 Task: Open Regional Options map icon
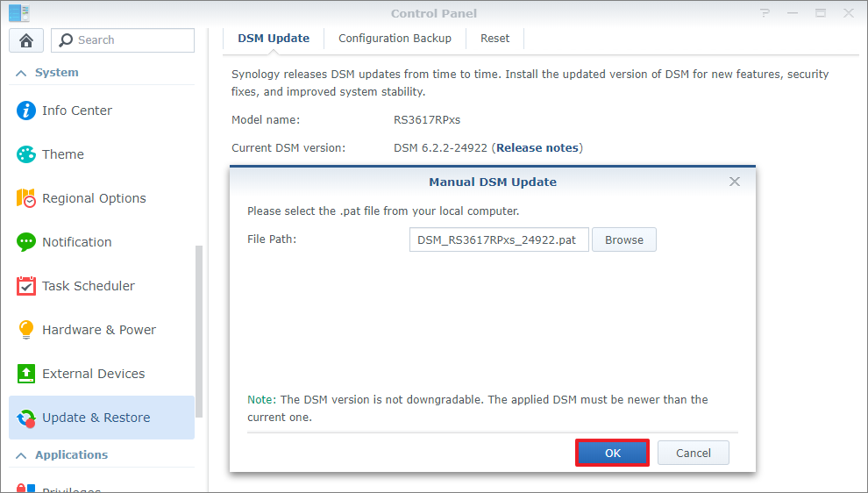click(x=26, y=198)
